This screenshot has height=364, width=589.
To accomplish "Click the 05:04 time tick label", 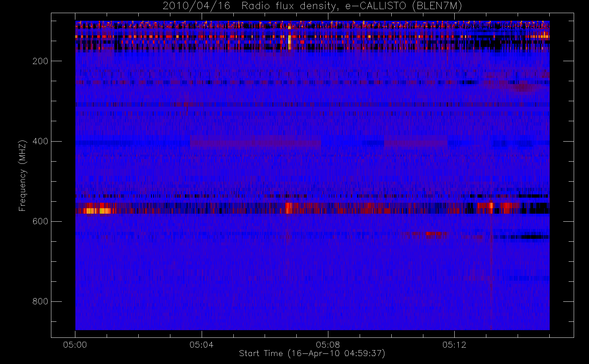I will pyautogui.click(x=201, y=345).
